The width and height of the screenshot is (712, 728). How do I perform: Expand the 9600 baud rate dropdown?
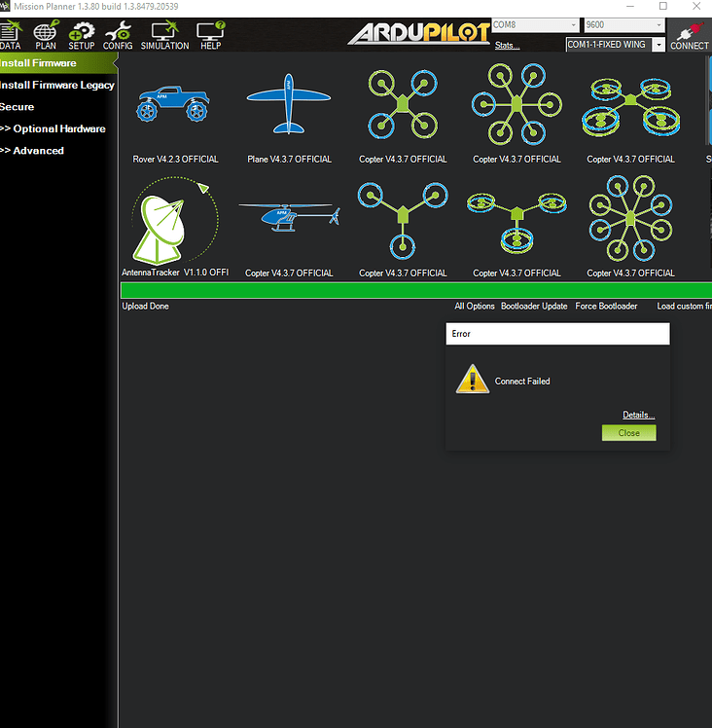point(623,24)
